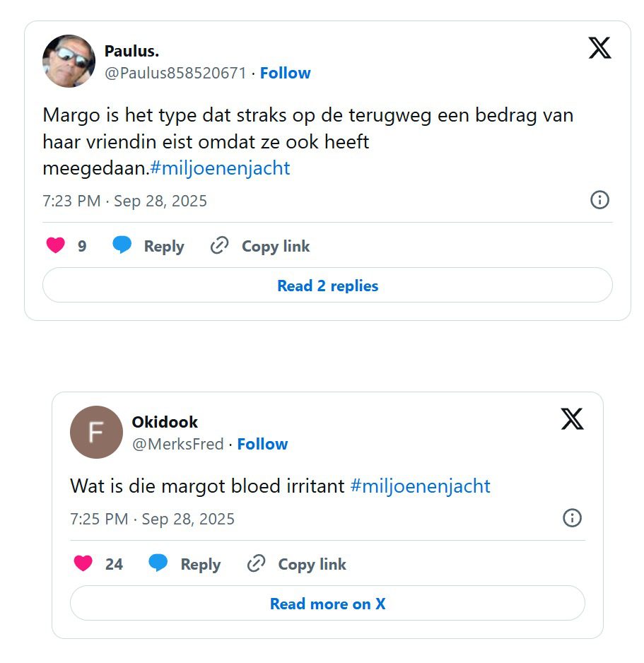Click the X logo on Paulus's tweet
Screen dimensions: 644x663
(599, 47)
